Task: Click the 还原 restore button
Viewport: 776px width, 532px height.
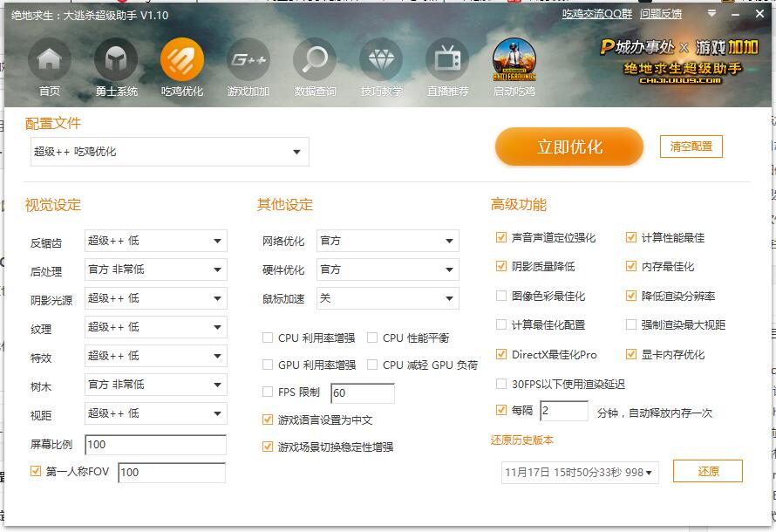Action: [708, 471]
